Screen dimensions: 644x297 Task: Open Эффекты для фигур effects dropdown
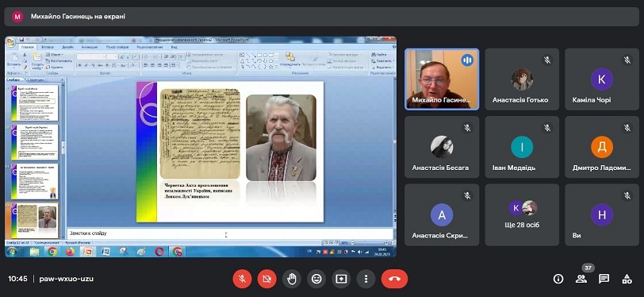(x=347, y=67)
